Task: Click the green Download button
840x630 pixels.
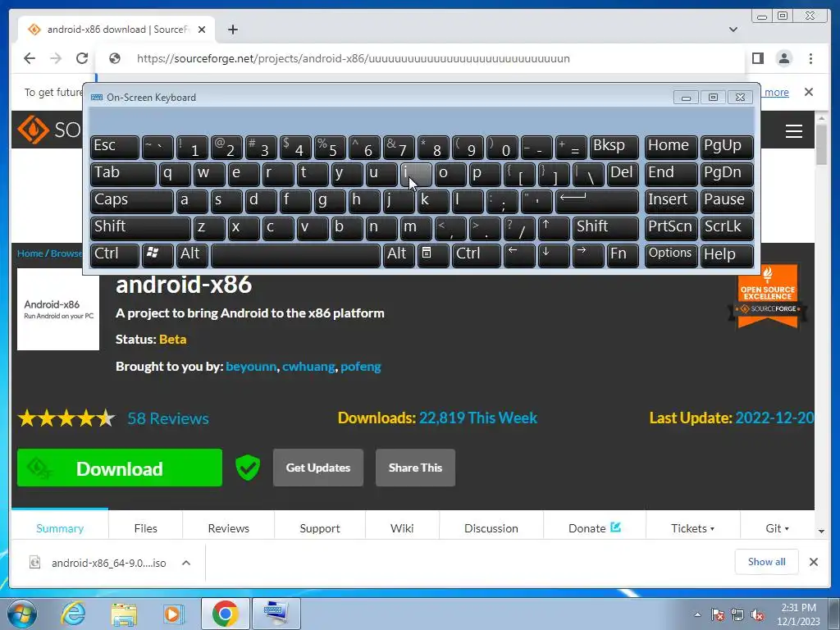Action: point(120,468)
